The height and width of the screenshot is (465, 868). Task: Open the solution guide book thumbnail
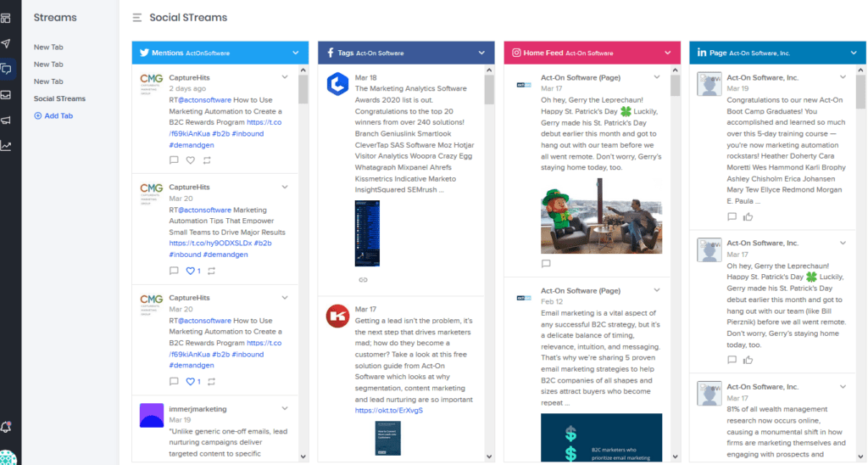pos(387,438)
